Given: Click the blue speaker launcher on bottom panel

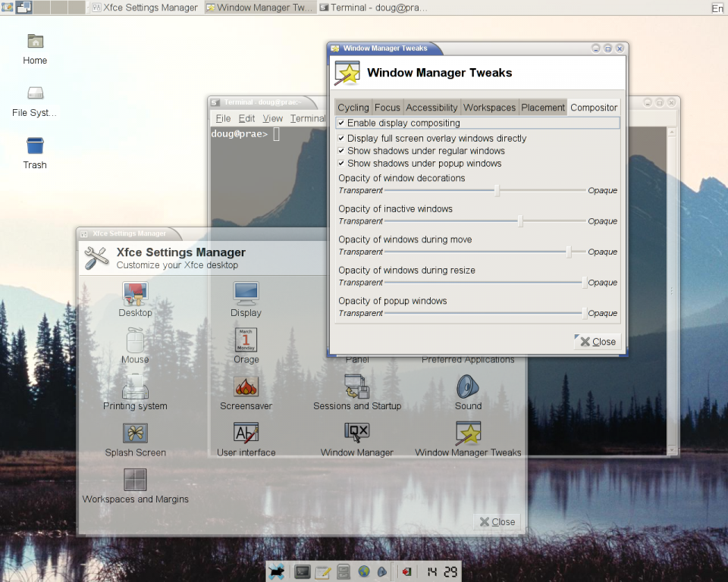Looking at the screenshot, I should click(382, 572).
